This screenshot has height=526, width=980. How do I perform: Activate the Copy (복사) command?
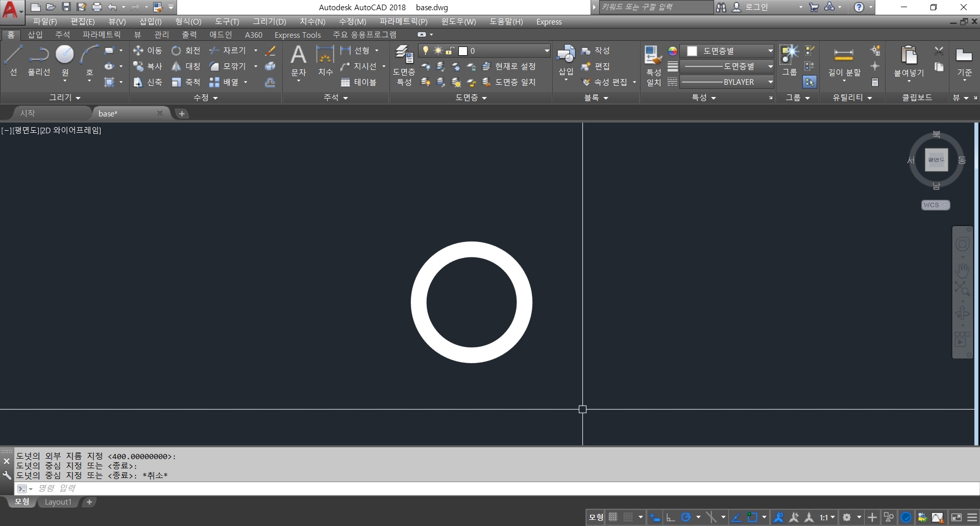pyautogui.click(x=147, y=66)
